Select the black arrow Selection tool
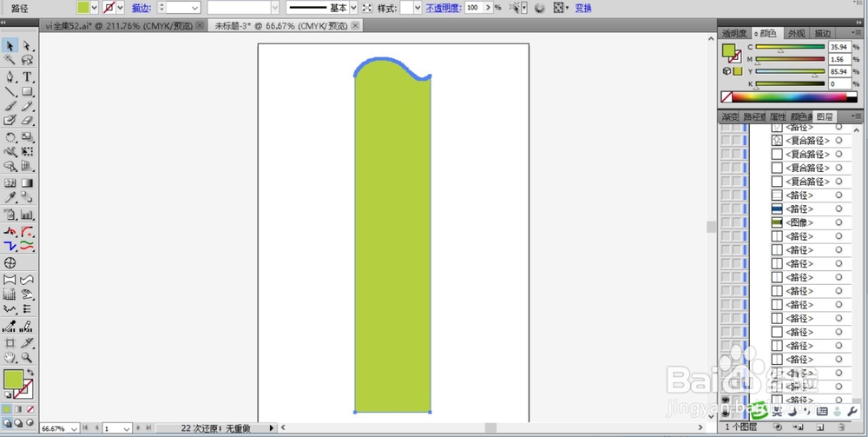Image resolution: width=868 pixels, height=437 pixels. point(10,45)
